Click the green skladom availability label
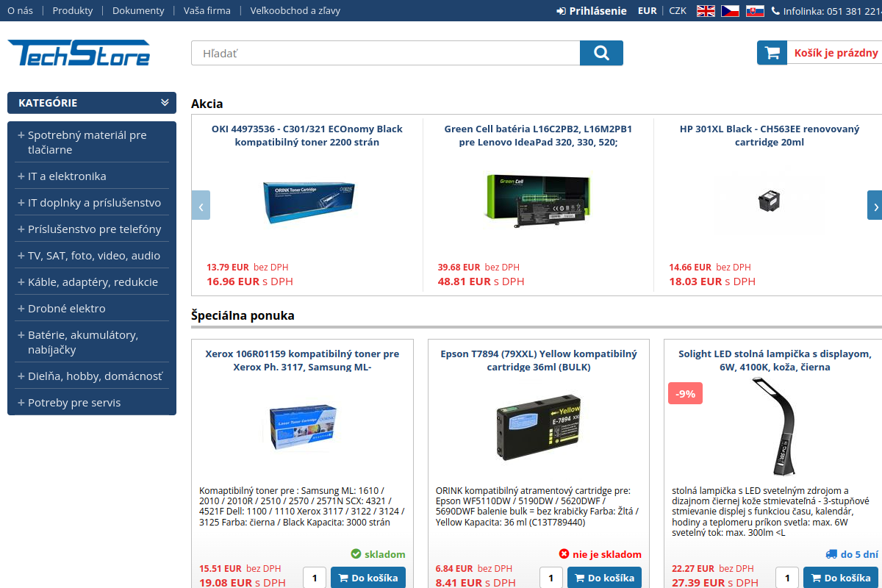The height and width of the screenshot is (588, 882). click(x=378, y=554)
